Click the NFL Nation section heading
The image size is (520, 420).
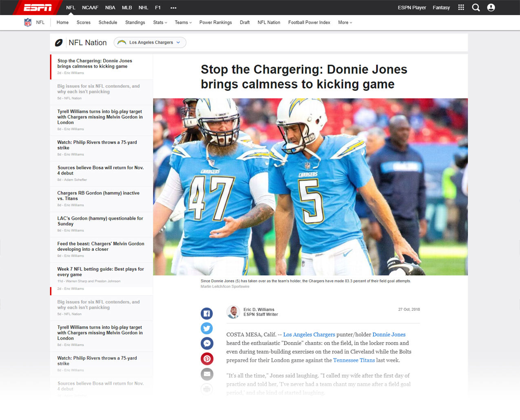[88, 42]
